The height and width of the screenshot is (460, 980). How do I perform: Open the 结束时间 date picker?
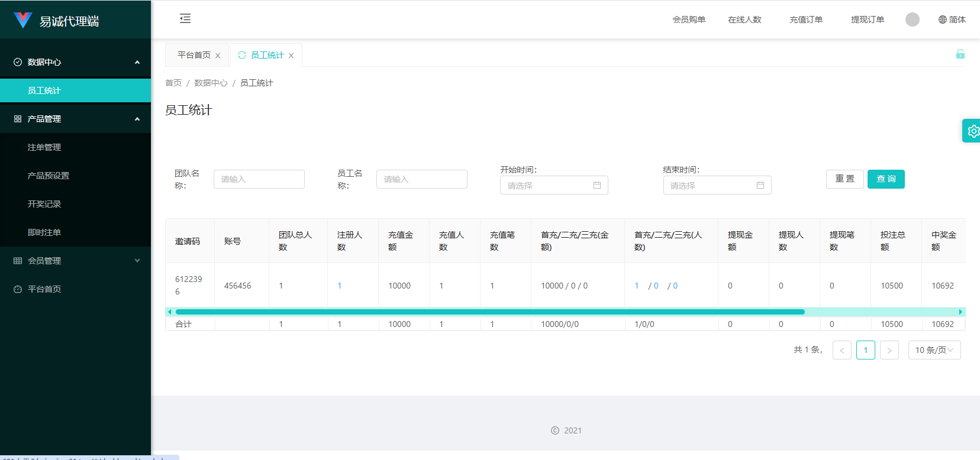coord(717,185)
